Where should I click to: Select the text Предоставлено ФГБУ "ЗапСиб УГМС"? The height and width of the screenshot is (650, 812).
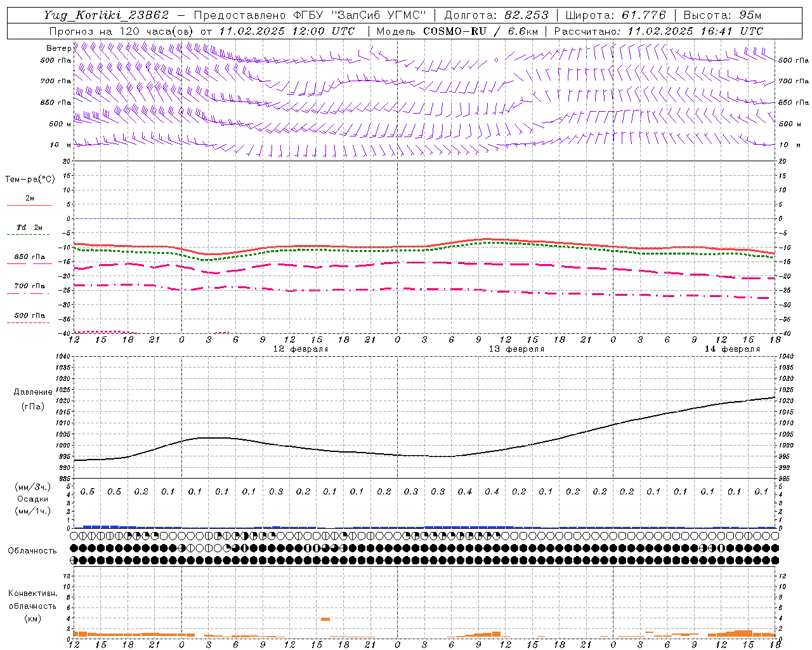310,15
